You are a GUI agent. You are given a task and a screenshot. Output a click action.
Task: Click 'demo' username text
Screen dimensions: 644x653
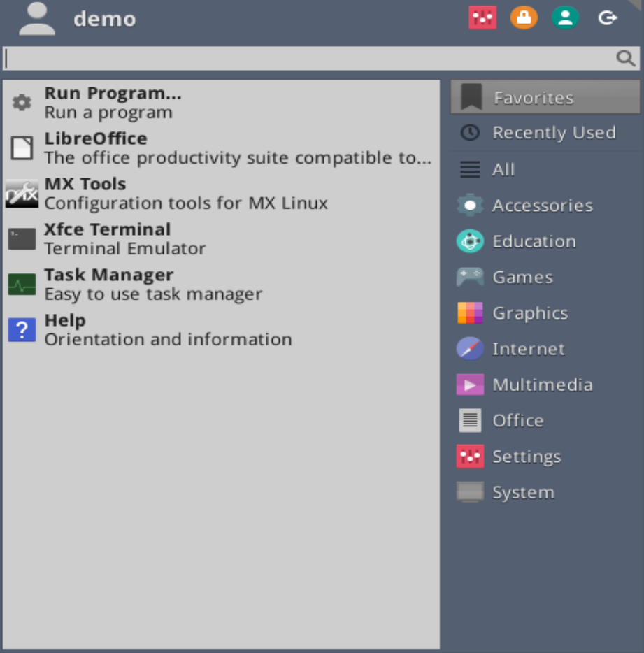(x=105, y=19)
